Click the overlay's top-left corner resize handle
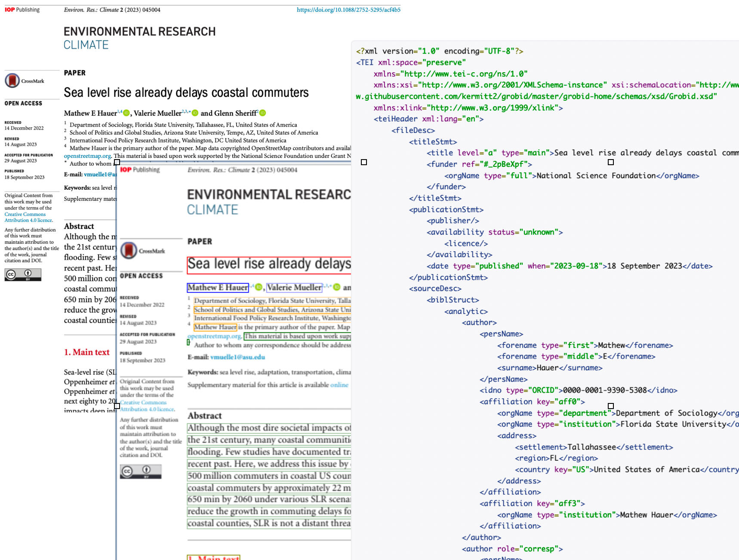 [x=117, y=162]
